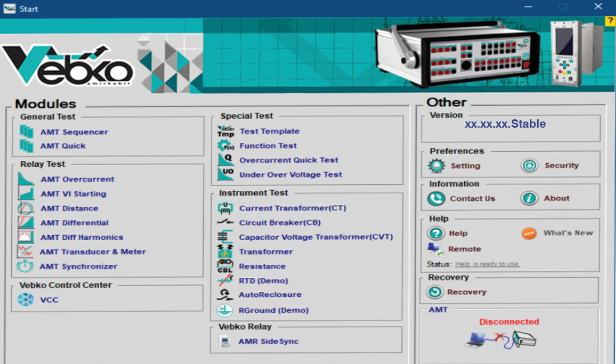Open AMT Distance label
This screenshot has width=616, height=364.
(69, 208)
